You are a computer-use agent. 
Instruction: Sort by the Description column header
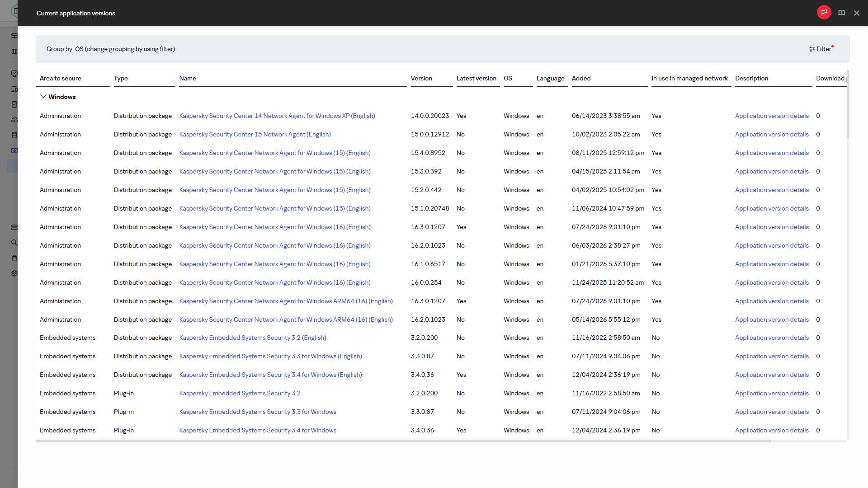coord(751,78)
